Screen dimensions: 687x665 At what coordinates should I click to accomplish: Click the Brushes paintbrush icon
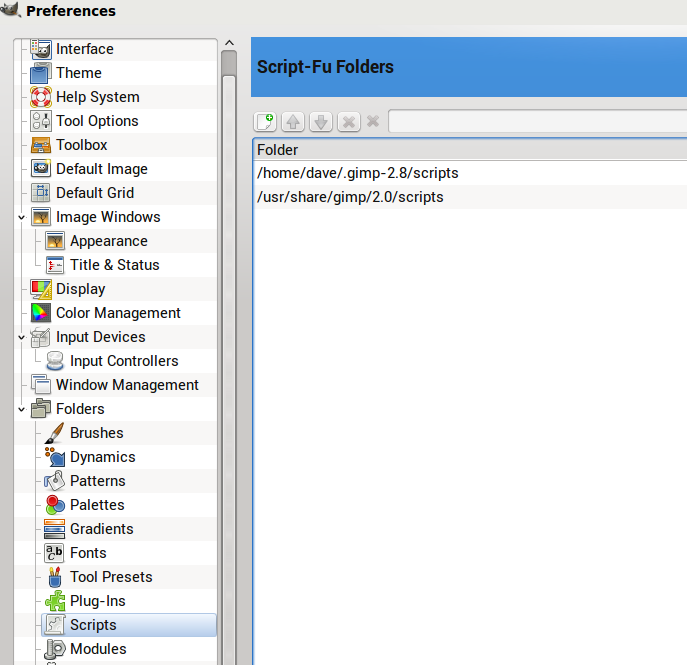[x=55, y=433]
